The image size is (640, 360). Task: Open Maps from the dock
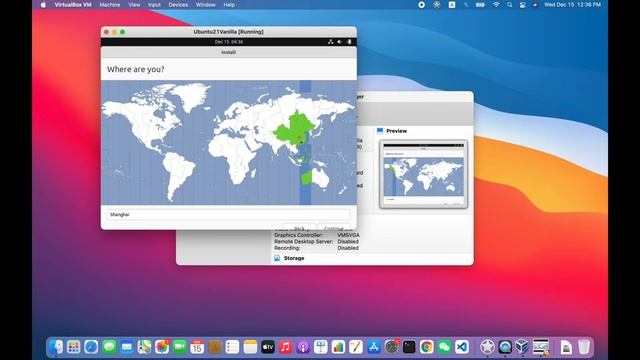[144, 347]
